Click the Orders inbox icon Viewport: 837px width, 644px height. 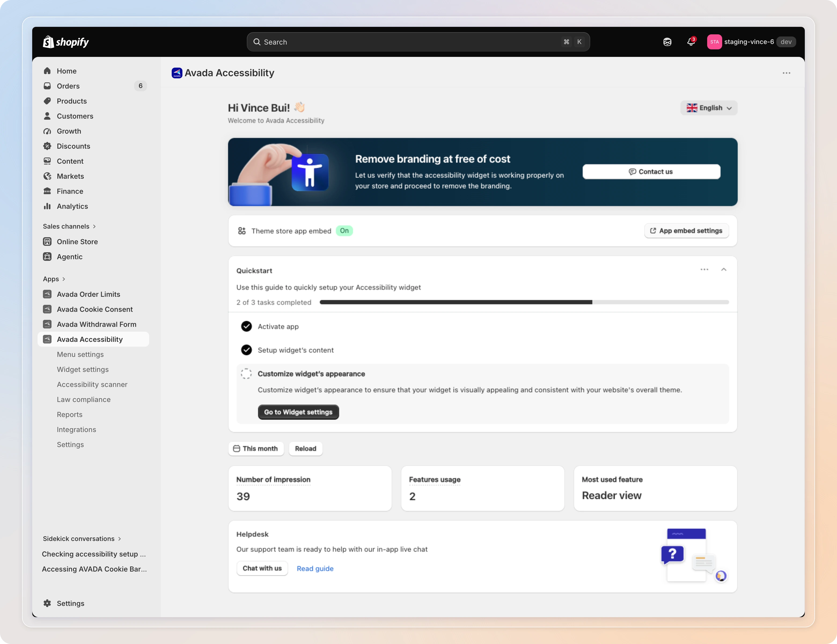coord(47,86)
